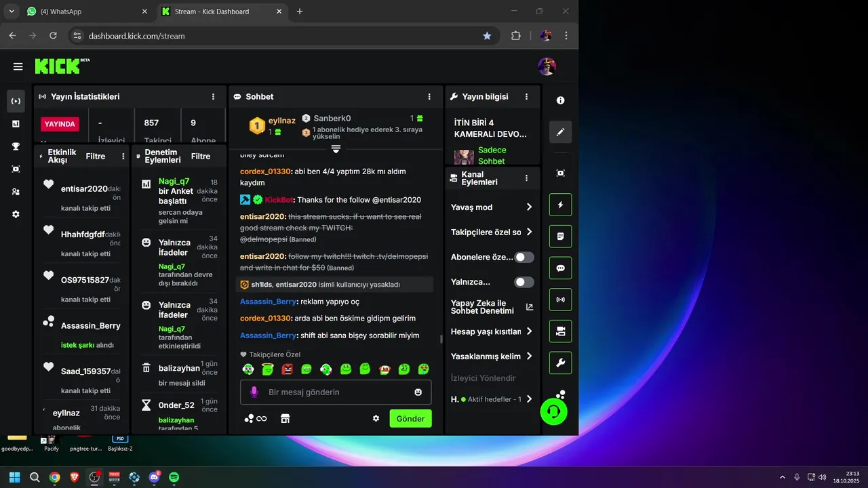Toggle the Yalnızca... emote-only switch

[x=524, y=282]
